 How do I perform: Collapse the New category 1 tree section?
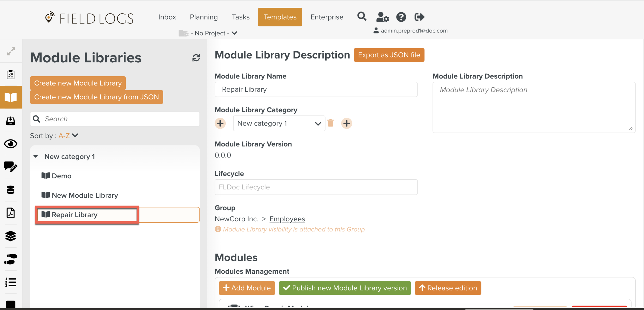(36, 156)
